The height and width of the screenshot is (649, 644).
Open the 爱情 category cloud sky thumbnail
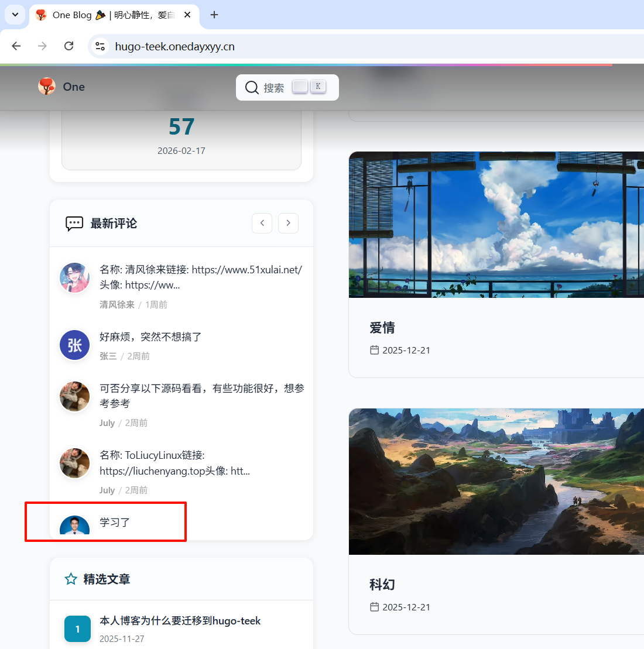(x=496, y=225)
